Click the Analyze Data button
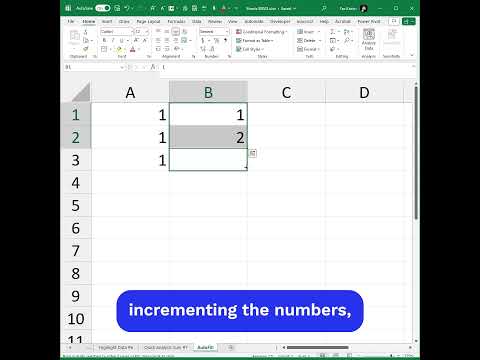The height and width of the screenshot is (360, 480). tap(369, 39)
